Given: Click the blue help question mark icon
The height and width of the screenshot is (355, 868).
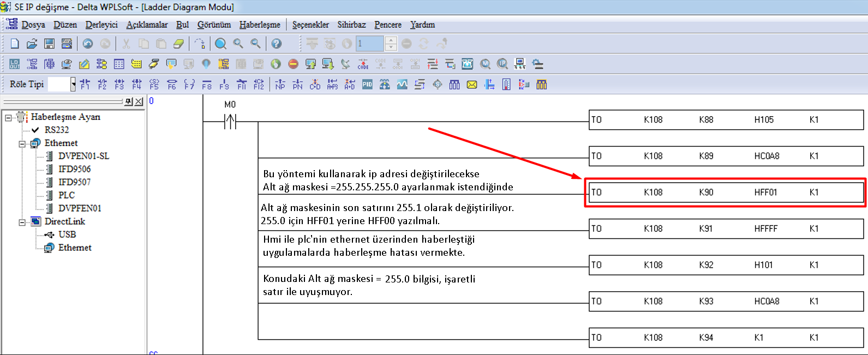Looking at the screenshot, I should pyautogui.click(x=277, y=44).
